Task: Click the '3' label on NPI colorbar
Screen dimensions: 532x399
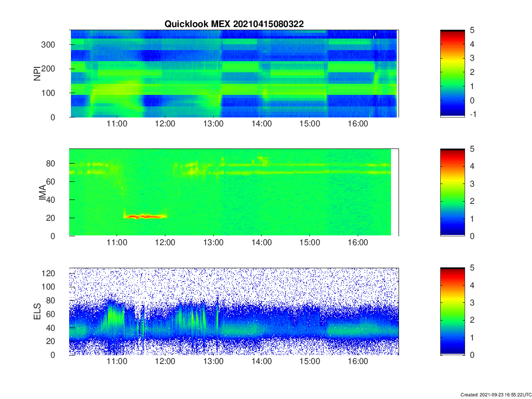Action: click(472, 58)
